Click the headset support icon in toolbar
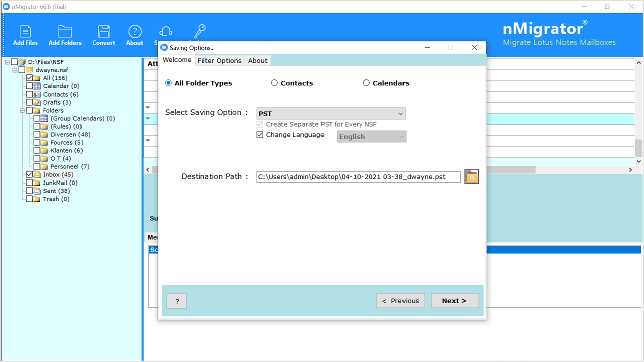 pos(166,31)
